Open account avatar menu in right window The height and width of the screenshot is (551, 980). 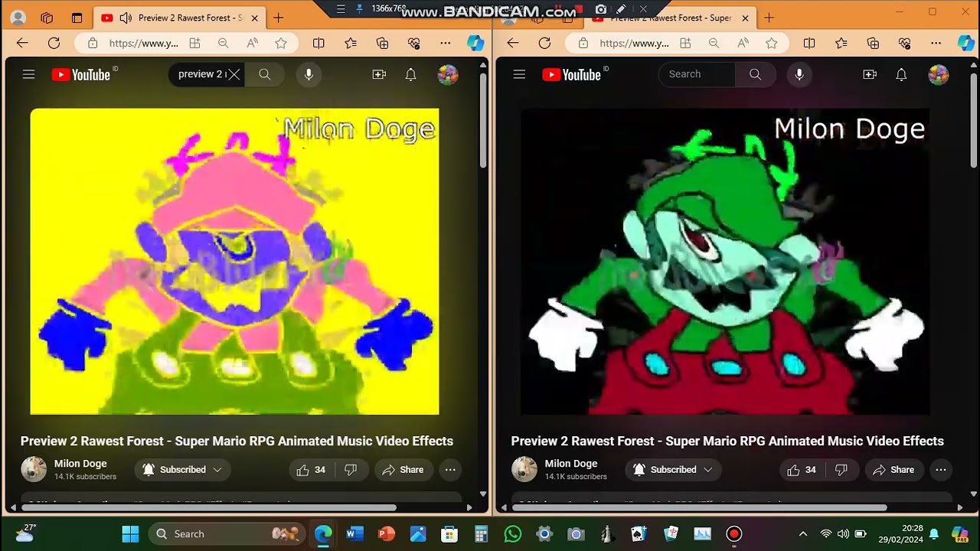click(938, 74)
